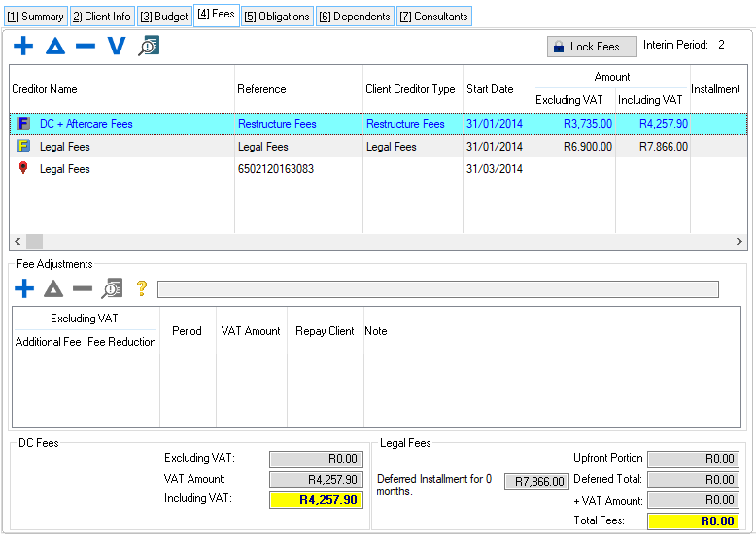This screenshot has height=537, width=756.
Task: Open the Budget tab
Action: [x=164, y=17]
